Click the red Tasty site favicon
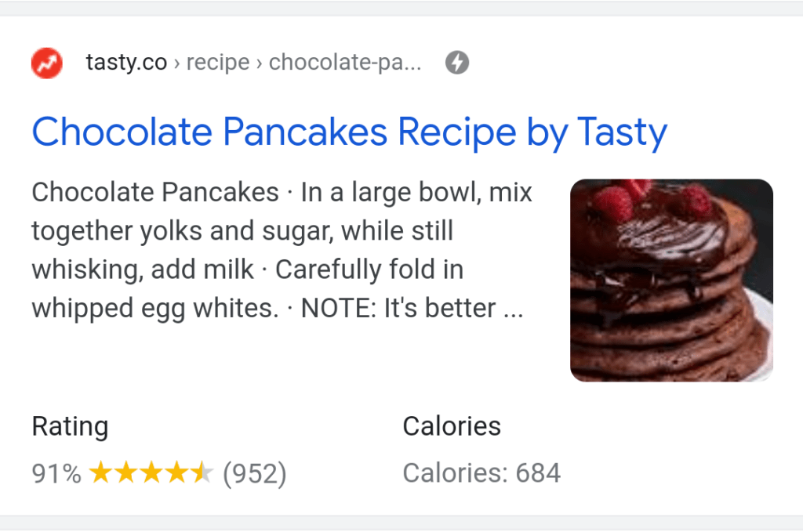This screenshot has width=803, height=532. click(46, 63)
